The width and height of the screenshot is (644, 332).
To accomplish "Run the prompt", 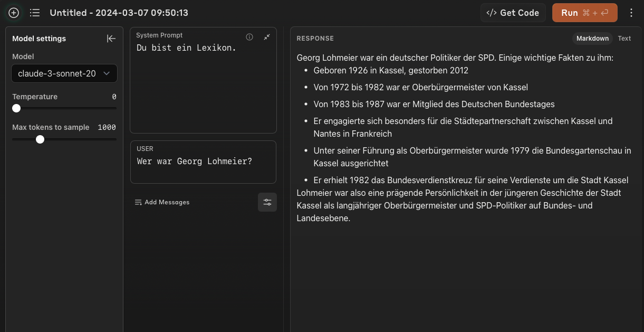I will pyautogui.click(x=584, y=13).
